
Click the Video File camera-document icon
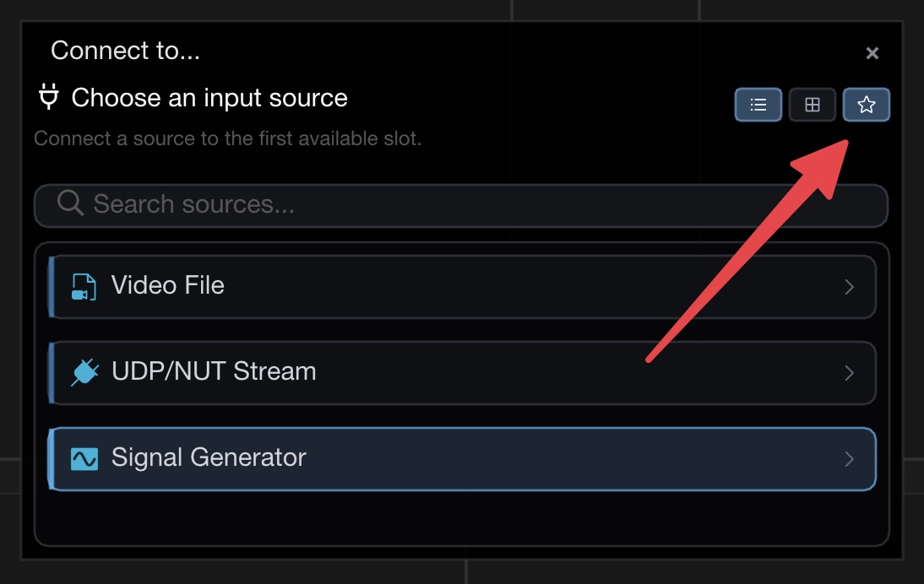[84, 287]
